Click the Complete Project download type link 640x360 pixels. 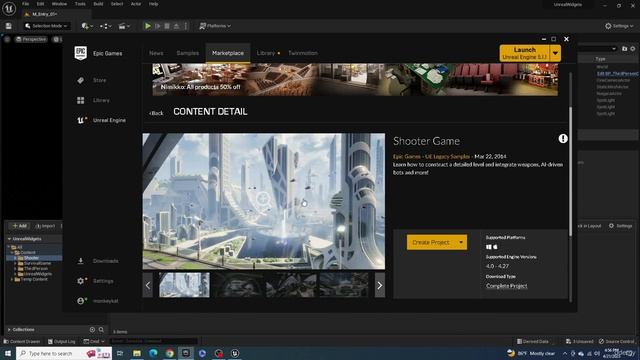point(507,286)
